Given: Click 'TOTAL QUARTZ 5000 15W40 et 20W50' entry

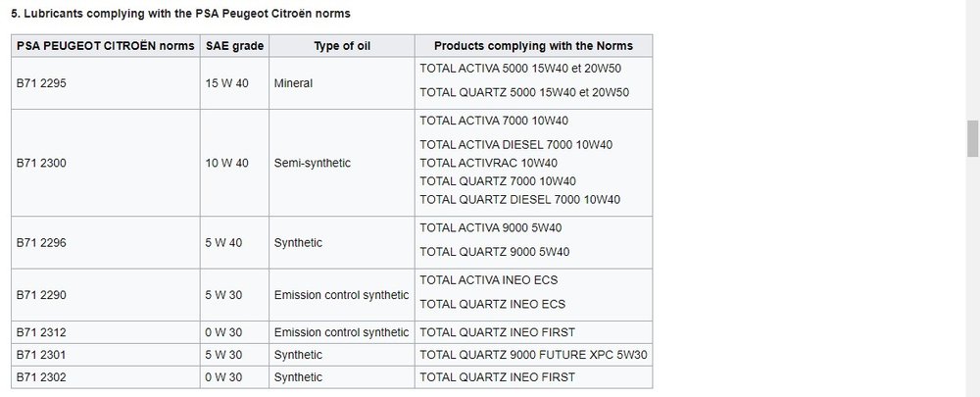Looking at the screenshot, I should (523, 92).
